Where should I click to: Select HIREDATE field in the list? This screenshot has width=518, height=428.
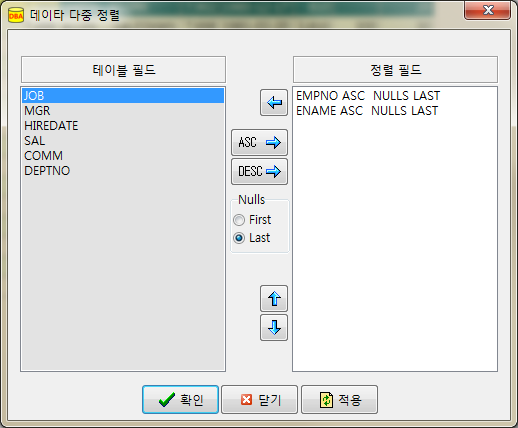point(123,126)
